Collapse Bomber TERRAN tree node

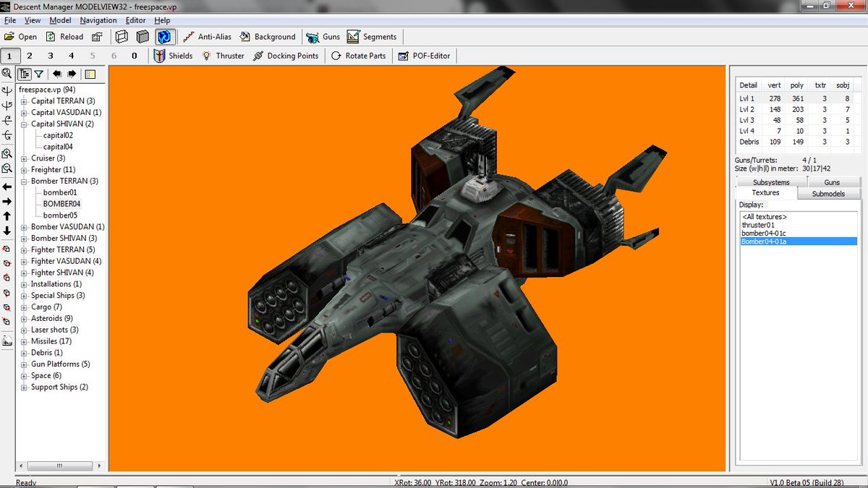tap(24, 181)
